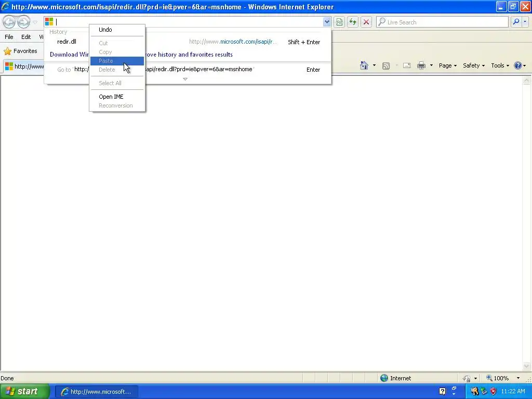Choose Undo in the context menu
This screenshot has width=532, height=399.
click(x=117, y=30)
